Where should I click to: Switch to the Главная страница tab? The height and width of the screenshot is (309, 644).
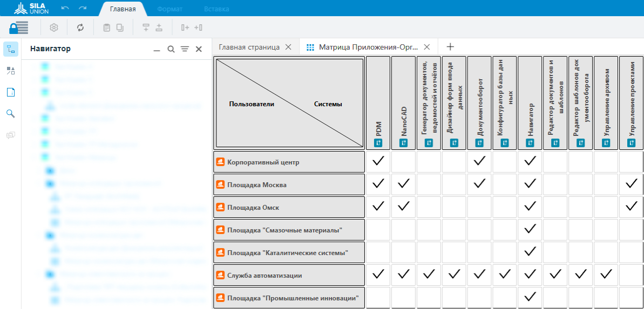(x=249, y=47)
